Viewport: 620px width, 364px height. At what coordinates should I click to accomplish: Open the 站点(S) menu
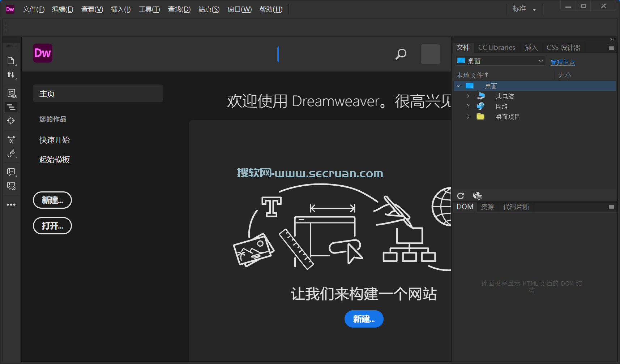point(209,9)
